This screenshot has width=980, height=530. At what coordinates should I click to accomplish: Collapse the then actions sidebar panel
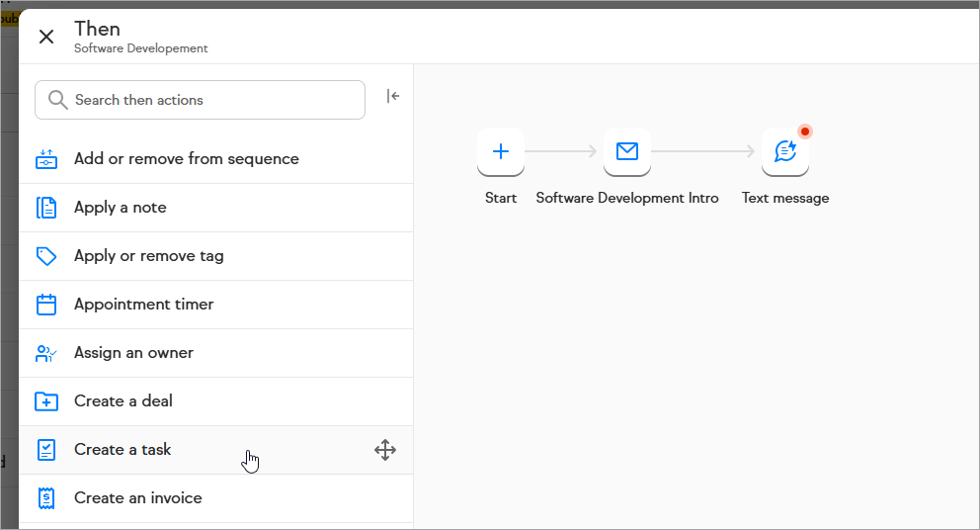pyautogui.click(x=393, y=96)
